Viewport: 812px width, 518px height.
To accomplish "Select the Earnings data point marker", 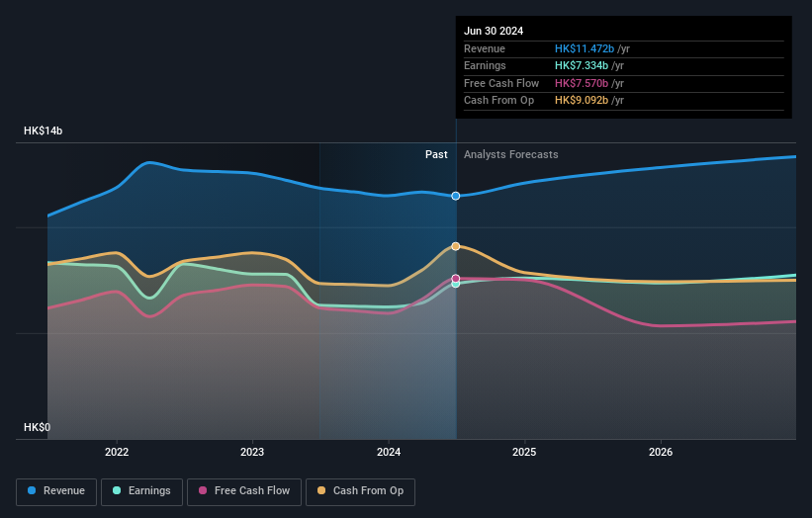I will 456,284.
